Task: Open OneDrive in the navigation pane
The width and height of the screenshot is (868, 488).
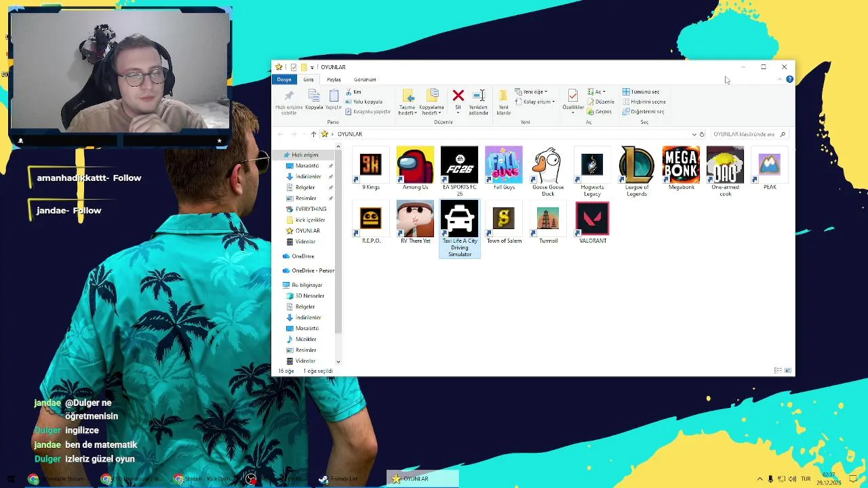Action: [x=298, y=256]
